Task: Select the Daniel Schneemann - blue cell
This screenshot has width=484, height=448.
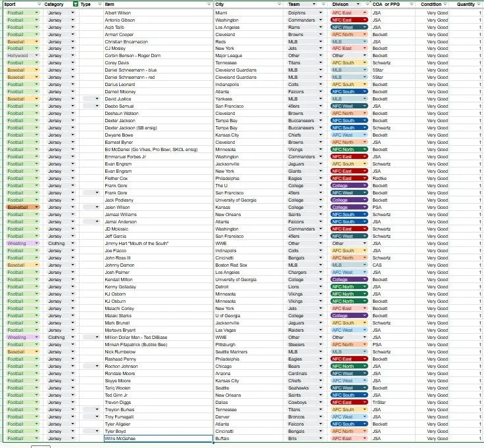Action: click(158, 70)
